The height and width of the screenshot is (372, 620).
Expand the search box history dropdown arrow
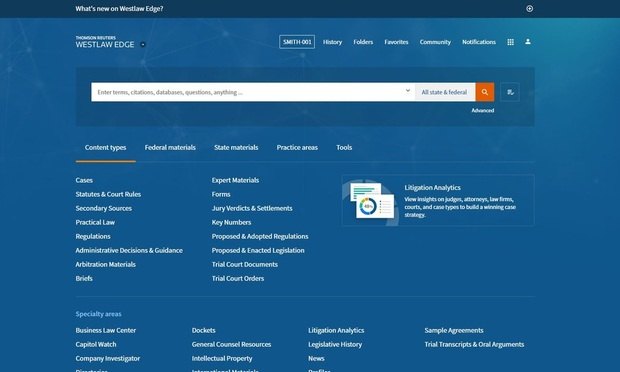coord(408,91)
